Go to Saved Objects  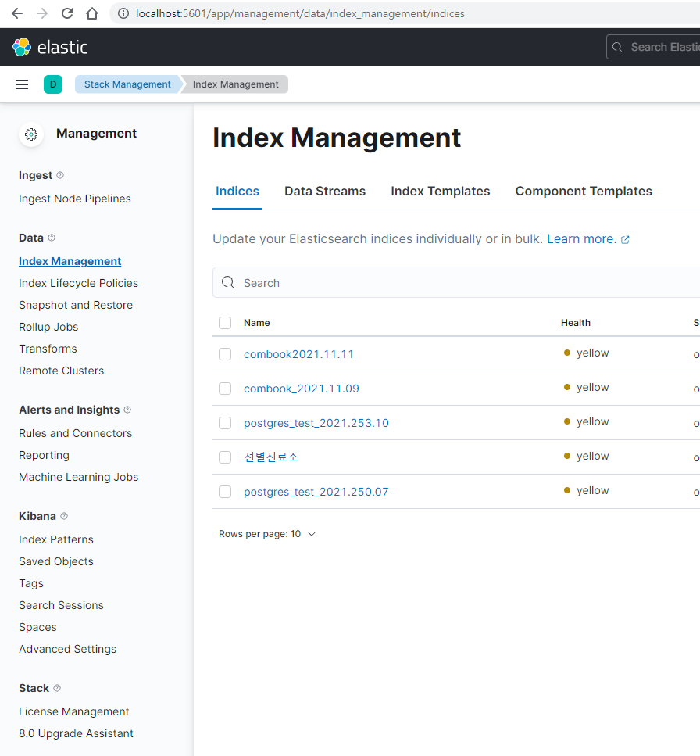coord(56,561)
